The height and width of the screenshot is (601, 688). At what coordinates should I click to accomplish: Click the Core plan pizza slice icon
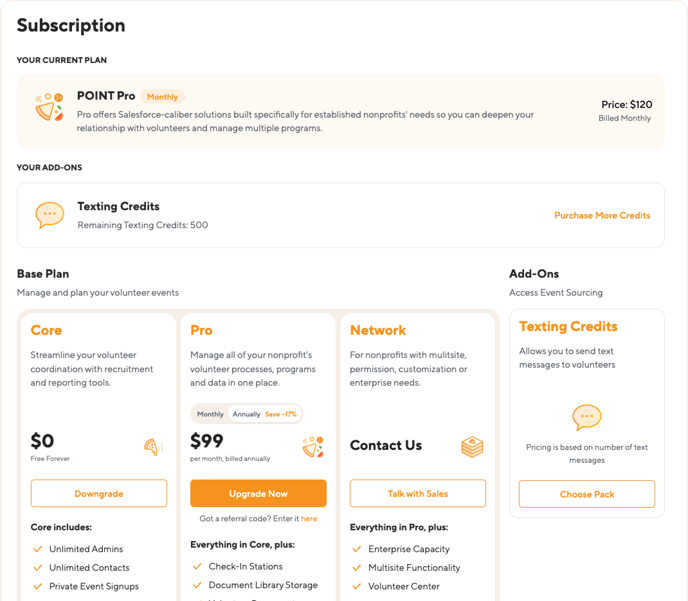click(154, 447)
